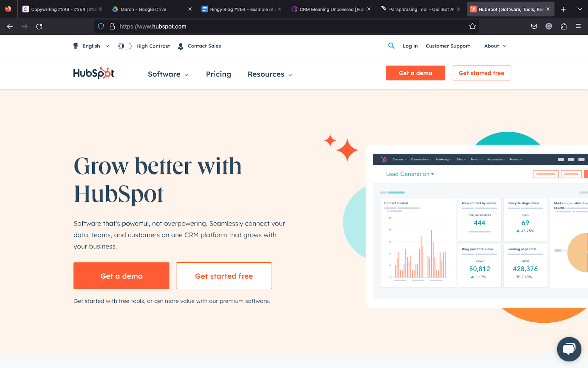Click the HubSpot logo
This screenshot has width=588, height=368.
pos(94,73)
